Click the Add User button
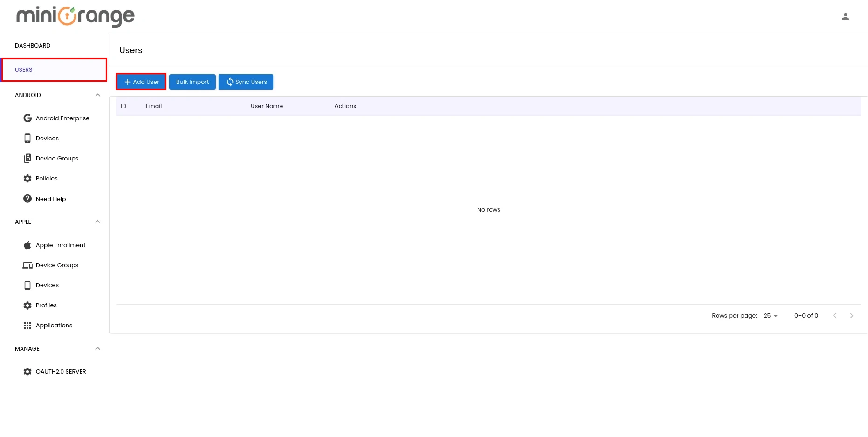The image size is (868, 437). pyautogui.click(x=141, y=82)
